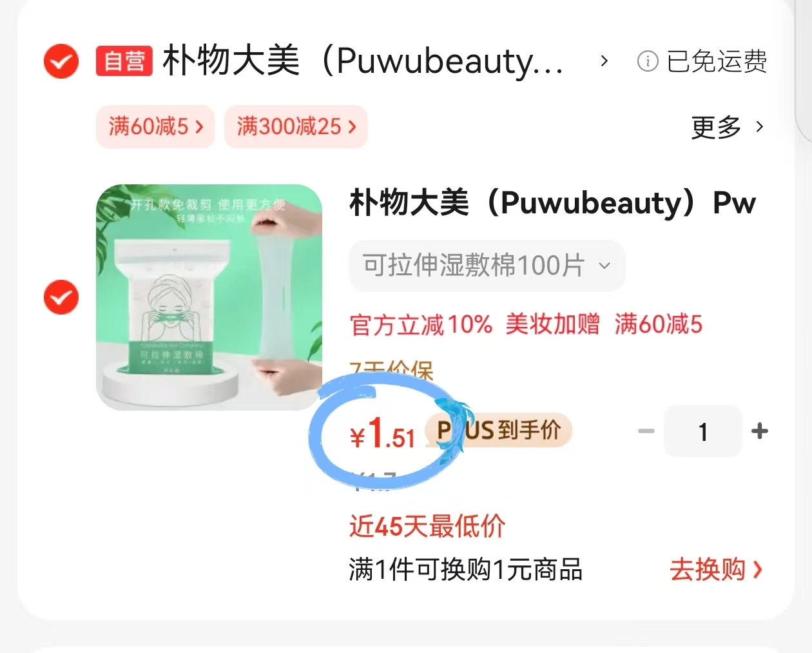812x653 pixels.
Task: Open the 可拉伸湿敷棉100片 spec dropdown
Action: click(487, 266)
